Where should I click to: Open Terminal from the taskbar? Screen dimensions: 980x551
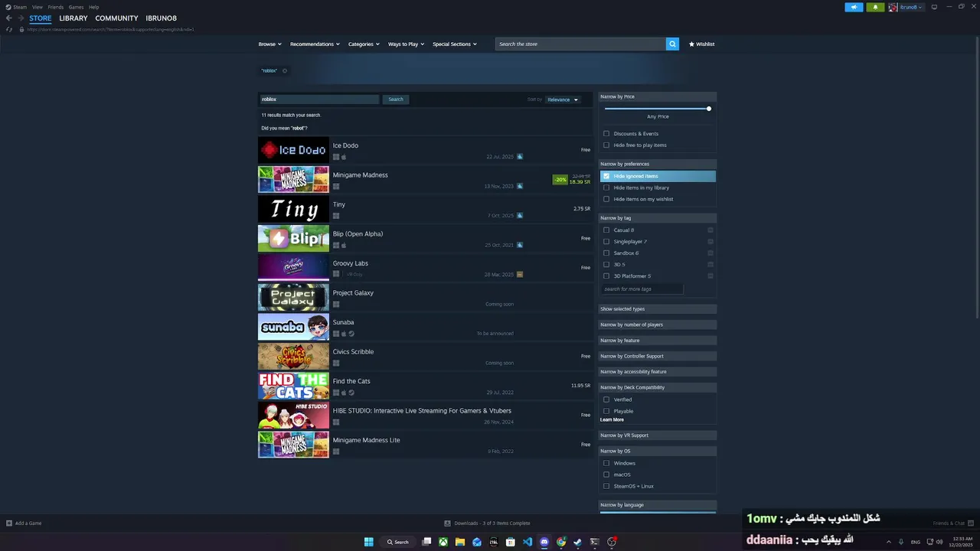click(x=595, y=542)
